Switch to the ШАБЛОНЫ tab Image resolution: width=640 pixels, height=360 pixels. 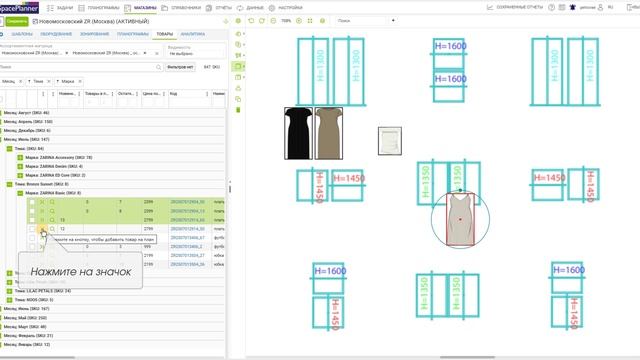pyautogui.click(x=22, y=34)
